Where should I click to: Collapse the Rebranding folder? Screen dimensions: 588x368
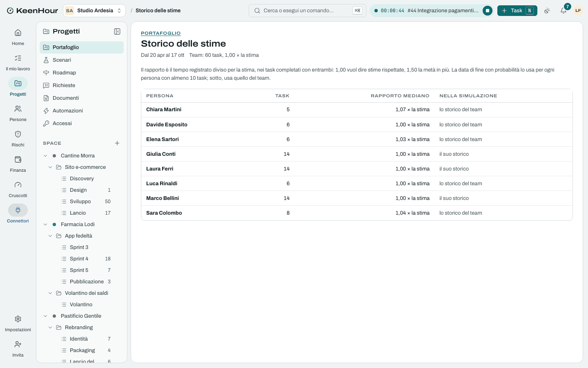point(50,328)
